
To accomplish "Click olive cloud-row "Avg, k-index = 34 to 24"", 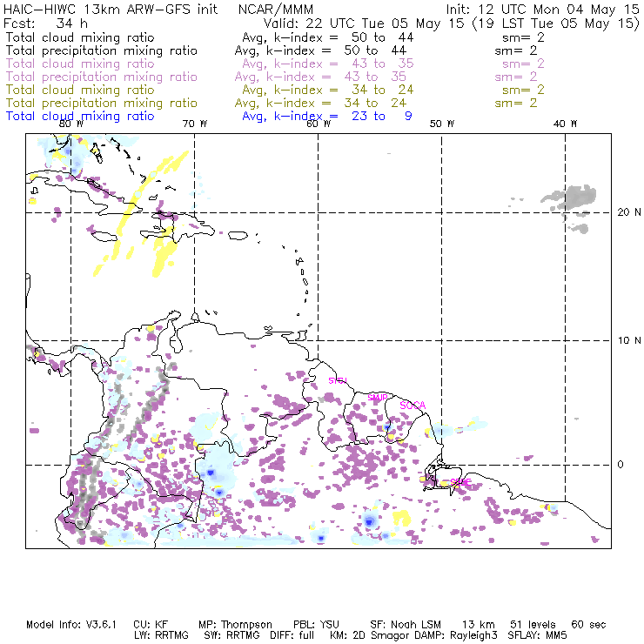I will [x=328, y=90].
